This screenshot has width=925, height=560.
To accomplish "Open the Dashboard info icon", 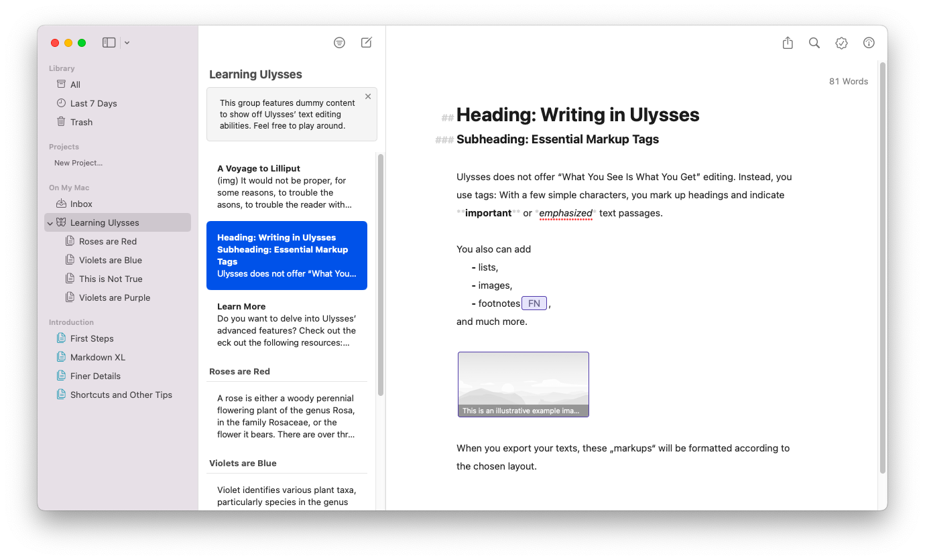I will tap(869, 43).
